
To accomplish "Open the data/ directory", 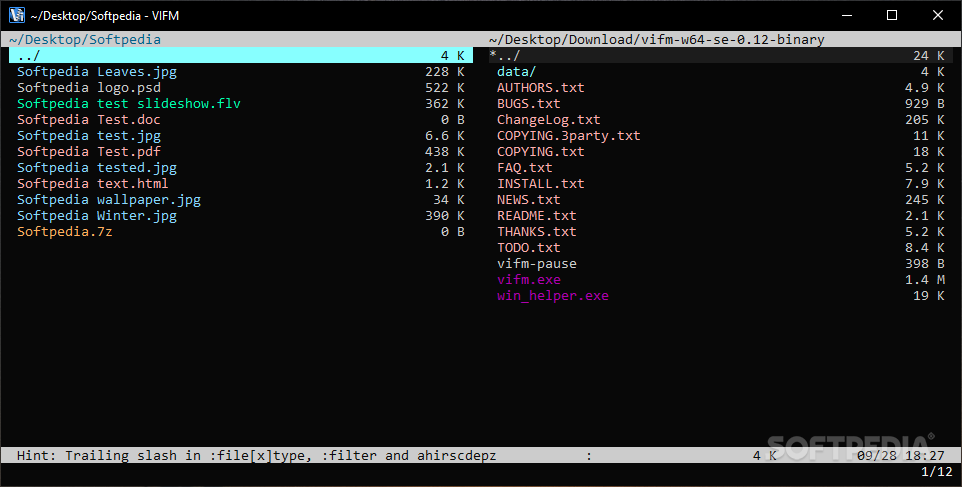I will click(517, 72).
